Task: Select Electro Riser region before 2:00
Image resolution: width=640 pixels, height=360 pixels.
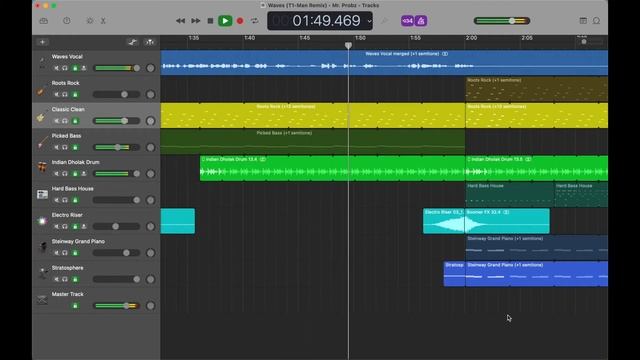Action: (444, 221)
